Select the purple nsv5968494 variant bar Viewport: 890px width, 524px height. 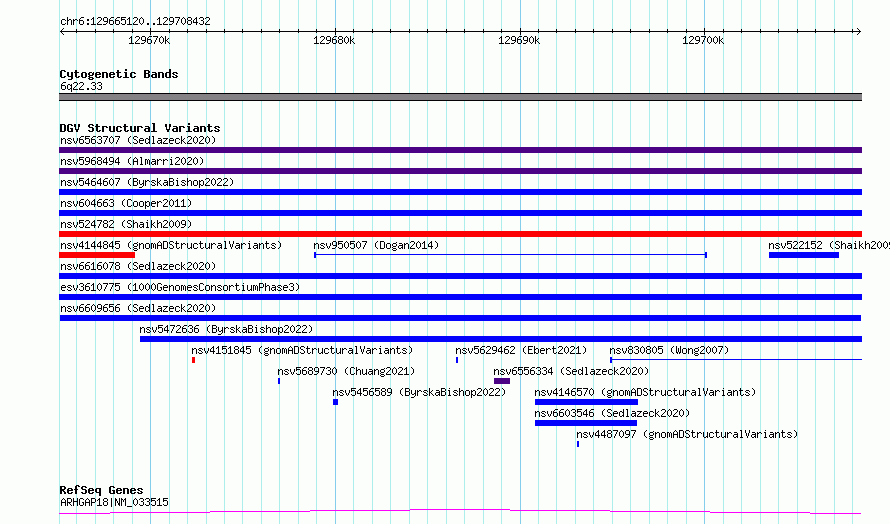coord(460,171)
